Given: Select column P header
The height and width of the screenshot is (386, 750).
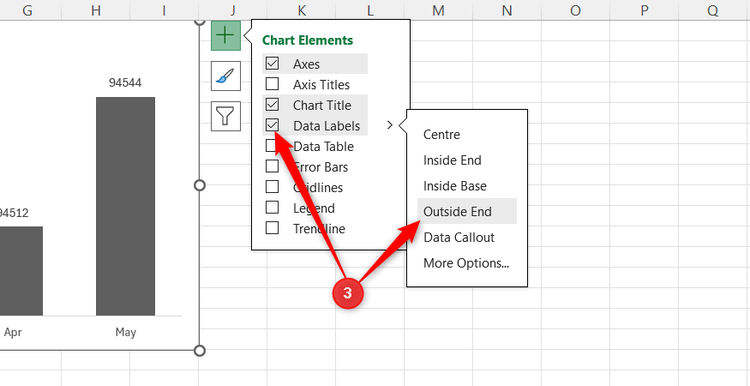Looking at the screenshot, I should (644, 10).
